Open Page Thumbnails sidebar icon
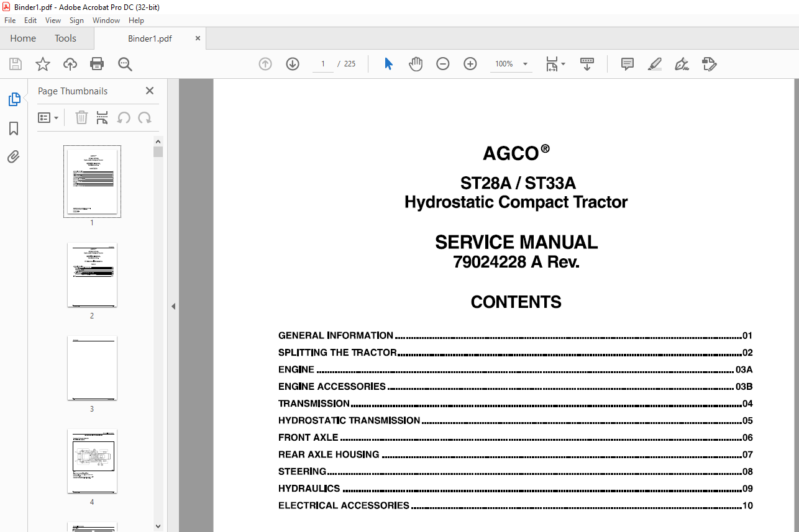 14,99
